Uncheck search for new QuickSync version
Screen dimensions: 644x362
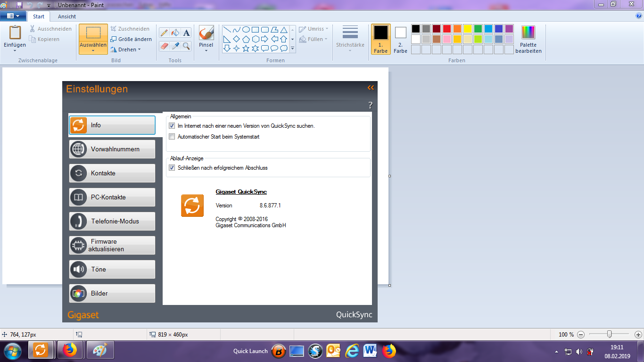coord(172,126)
